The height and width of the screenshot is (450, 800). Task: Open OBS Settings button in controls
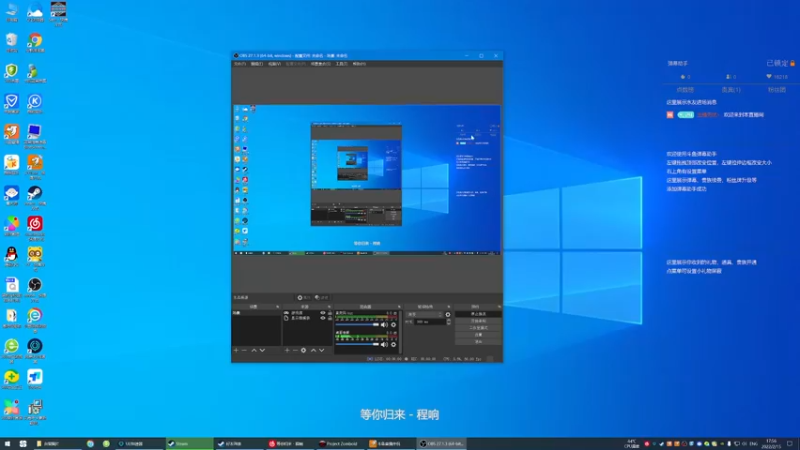click(478, 335)
